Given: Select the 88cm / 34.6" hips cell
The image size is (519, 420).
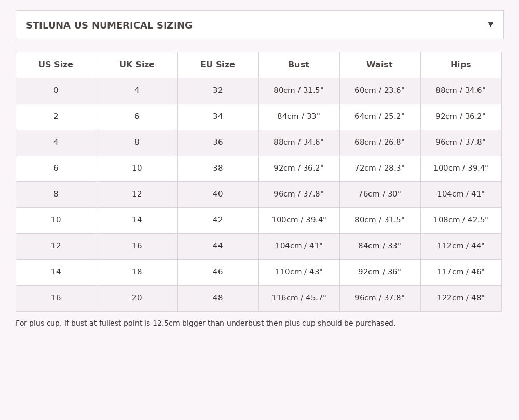Looking at the screenshot, I should pyautogui.click(x=460, y=90).
